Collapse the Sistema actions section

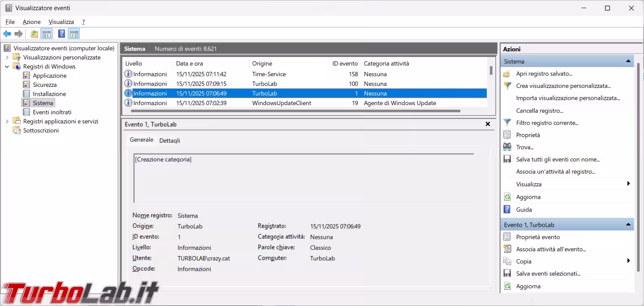click(x=628, y=61)
